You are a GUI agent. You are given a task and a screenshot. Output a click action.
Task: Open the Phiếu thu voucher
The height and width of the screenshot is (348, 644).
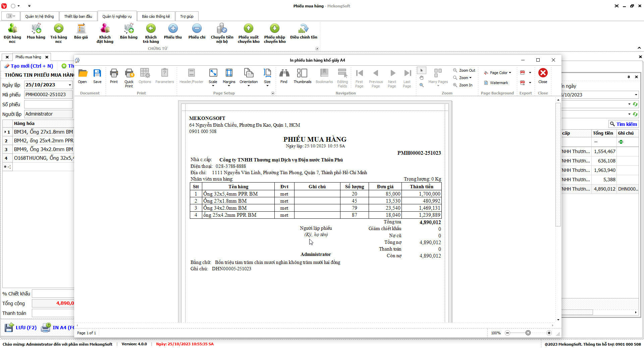[173, 32]
